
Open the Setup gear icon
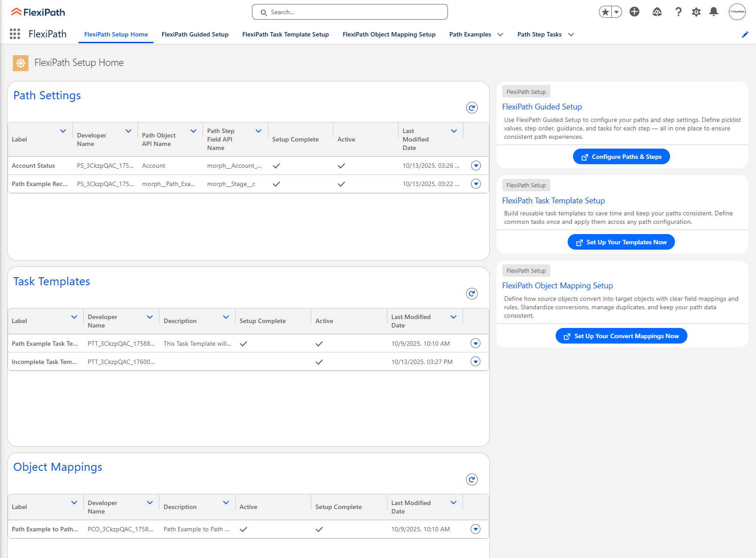click(696, 12)
